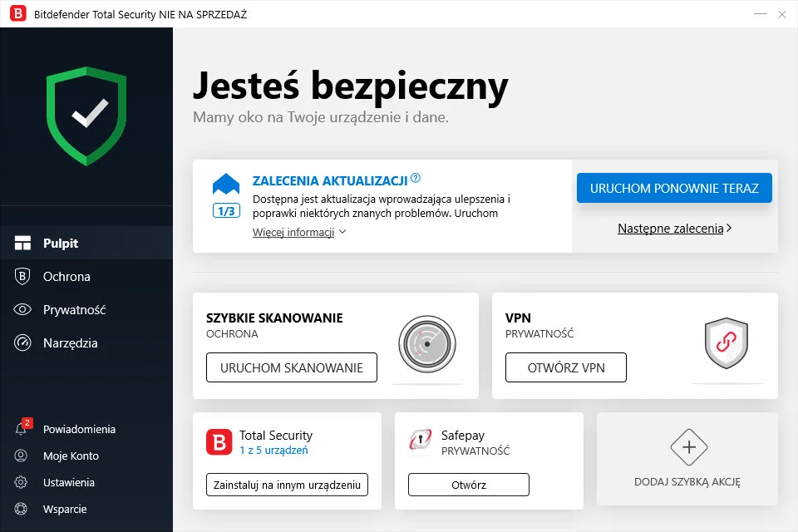798x532 pixels.
Task: Click the question mark next to Zalecenia Aktualizacji
Action: [x=416, y=177]
